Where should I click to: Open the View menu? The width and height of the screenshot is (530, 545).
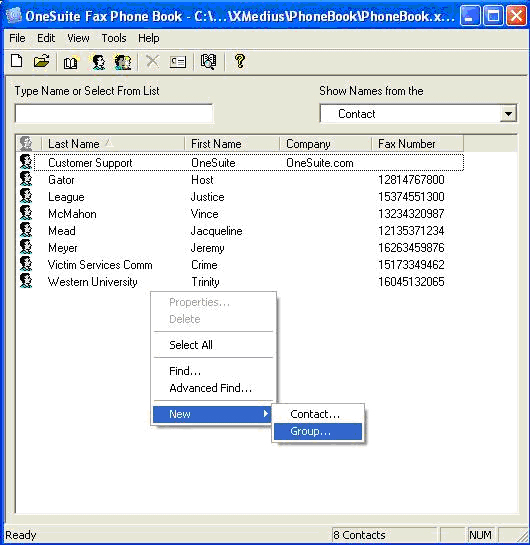tap(78, 38)
